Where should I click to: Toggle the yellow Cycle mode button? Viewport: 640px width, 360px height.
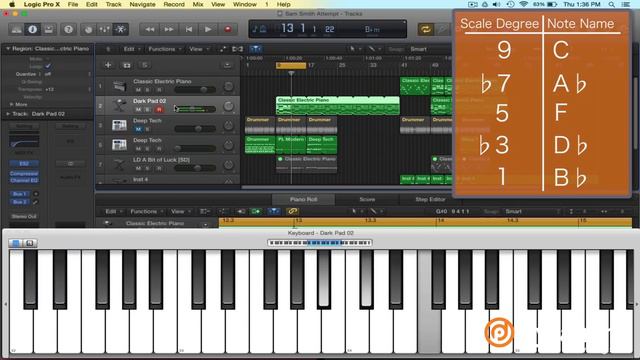click(x=426, y=29)
